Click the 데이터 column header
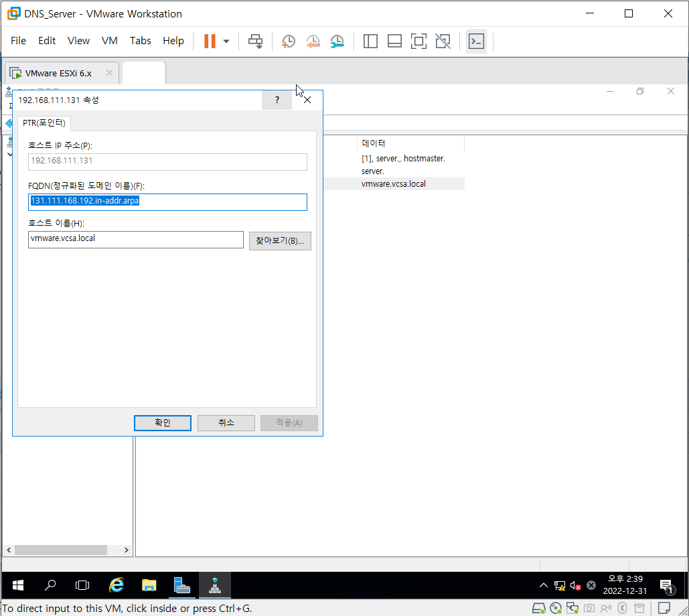689x616 pixels. pyautogui.click(x=410, y=143)
